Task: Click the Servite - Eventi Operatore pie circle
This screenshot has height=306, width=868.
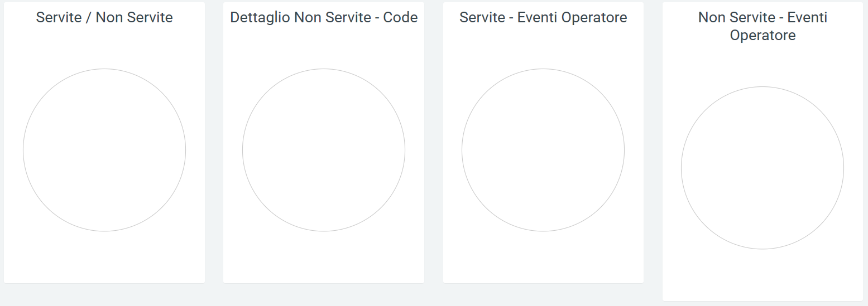Action: click(543, 150)
